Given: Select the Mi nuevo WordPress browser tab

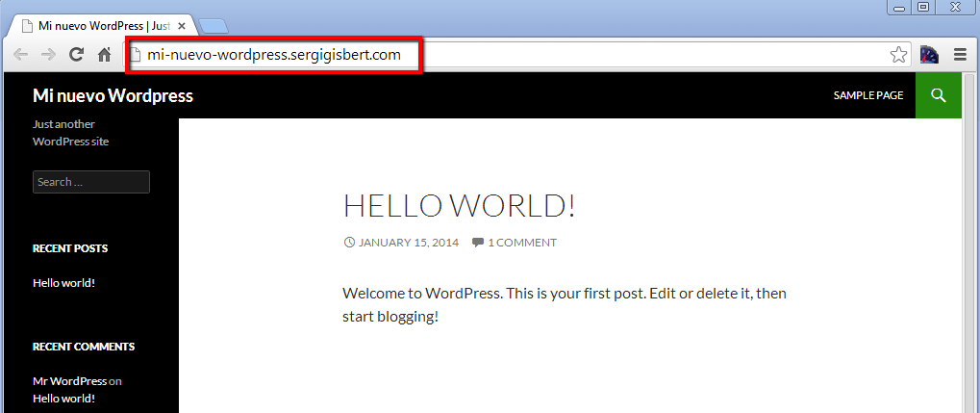Looking at the screenshot, I should click(103, 26).
